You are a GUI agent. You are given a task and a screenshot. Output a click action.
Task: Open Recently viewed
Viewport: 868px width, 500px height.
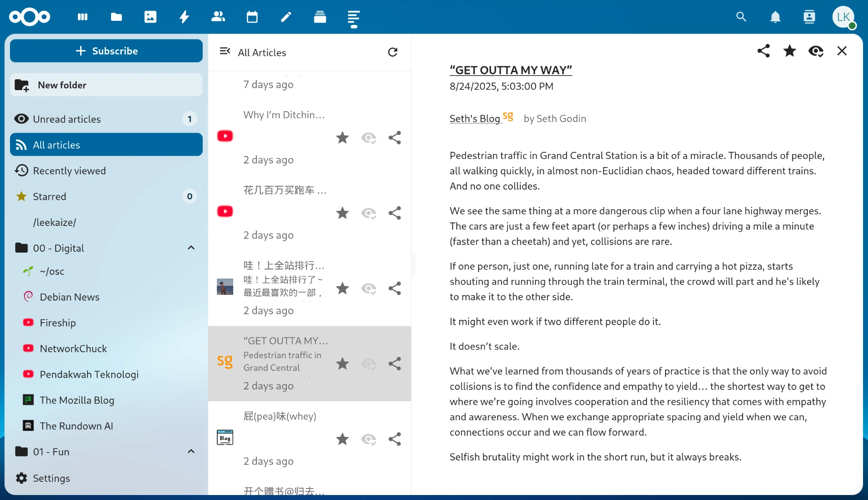106,171
